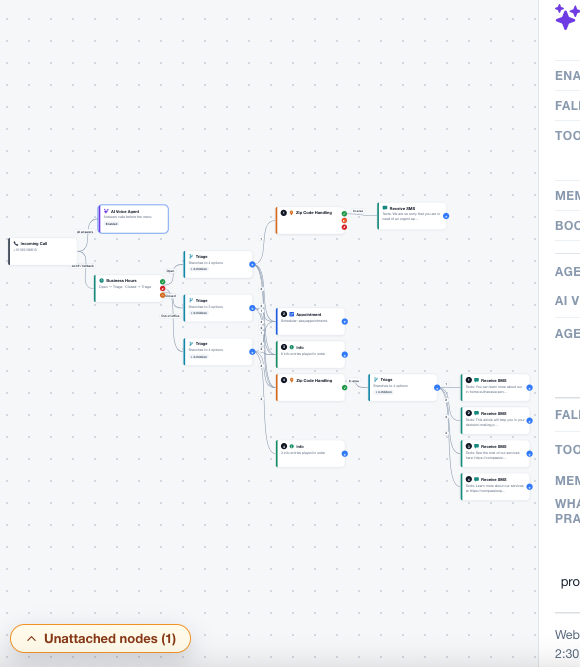Click 'In area' label near Zip Code Handling 4
The width and height of the screenshot is (580, 667).
[354, 381]
